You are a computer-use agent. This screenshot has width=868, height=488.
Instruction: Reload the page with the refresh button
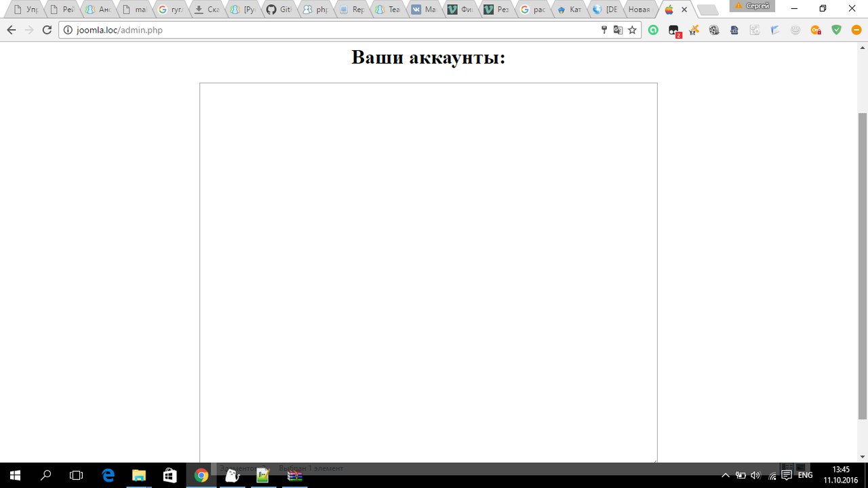click(x=47, y=30)
